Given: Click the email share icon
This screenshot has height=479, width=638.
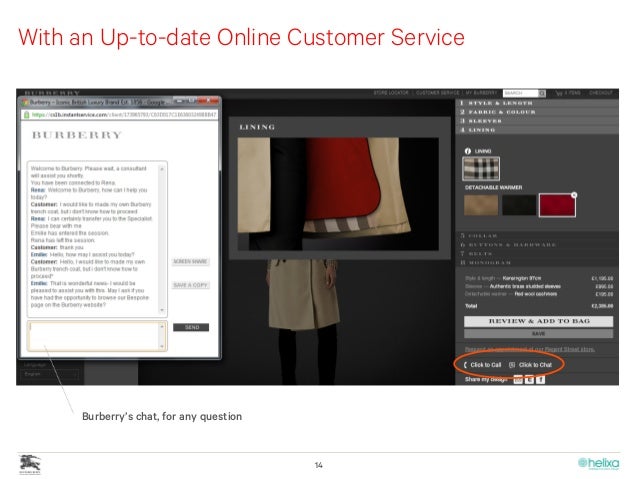Looking at the screenshot, I should click(518, 380).
